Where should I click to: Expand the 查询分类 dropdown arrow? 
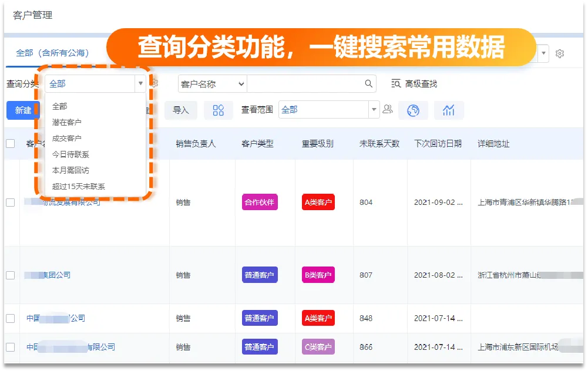140,84
